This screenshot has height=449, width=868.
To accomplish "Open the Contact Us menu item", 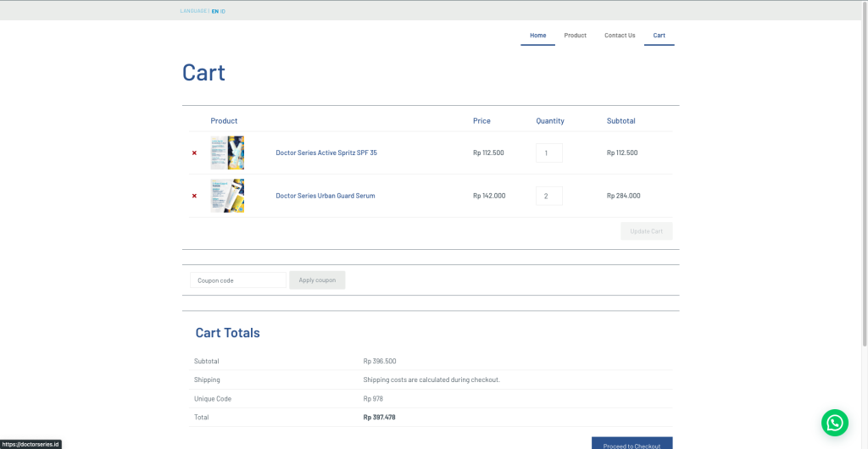I will tap(620, 36).
